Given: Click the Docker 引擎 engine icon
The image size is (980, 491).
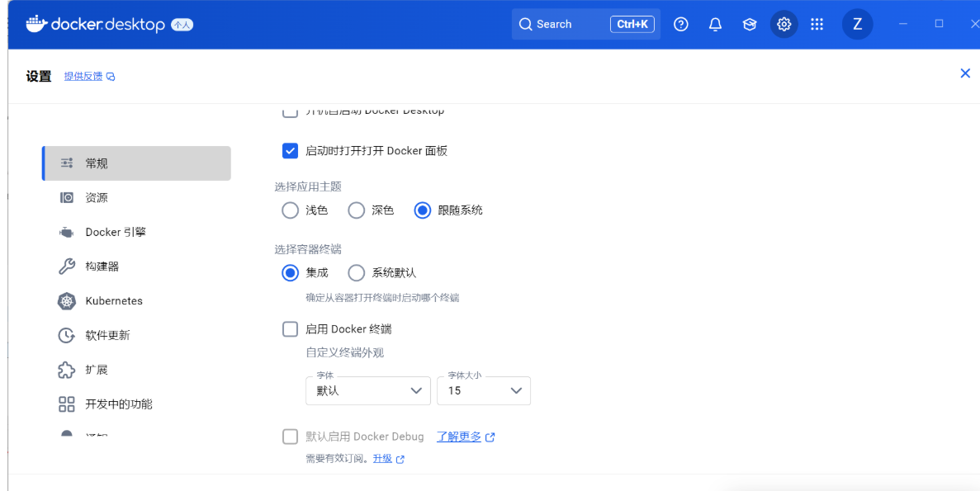Looking at the screenshot, I should click(66, 233).
